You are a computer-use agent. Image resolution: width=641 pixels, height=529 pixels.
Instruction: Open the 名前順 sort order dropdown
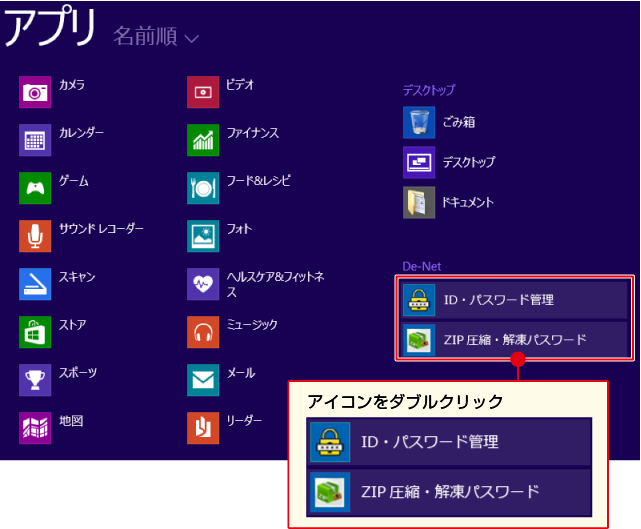tap(156, 36)
